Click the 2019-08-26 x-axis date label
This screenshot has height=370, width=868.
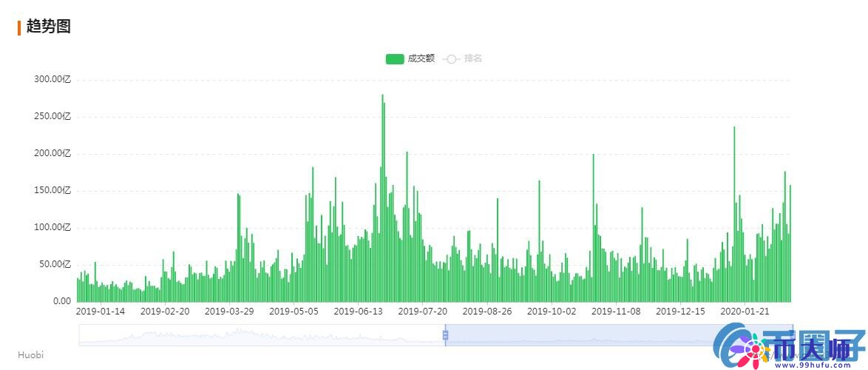click(488, 312)
